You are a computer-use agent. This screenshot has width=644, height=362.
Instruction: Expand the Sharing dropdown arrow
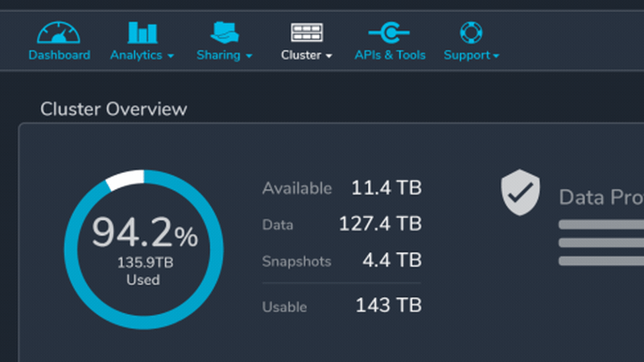(x=249, y=56)
